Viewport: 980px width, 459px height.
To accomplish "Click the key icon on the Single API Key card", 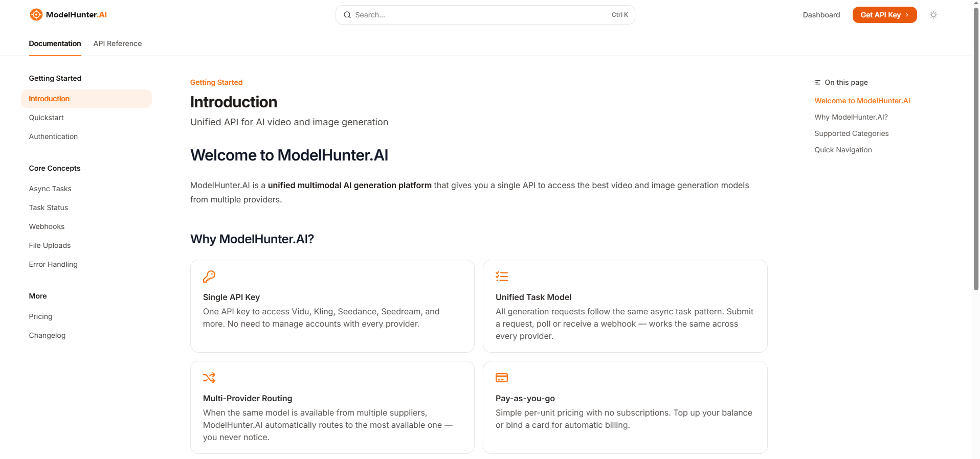I will click(x=209, y=277).
